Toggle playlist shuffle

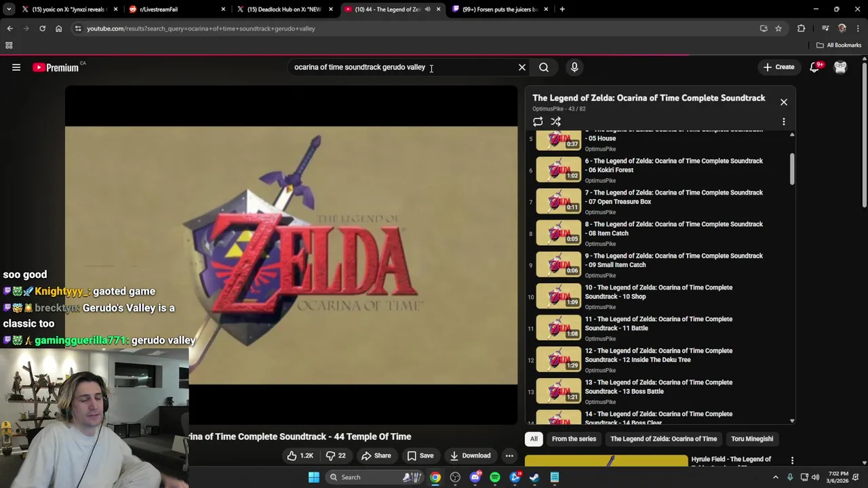click(555, 121)
